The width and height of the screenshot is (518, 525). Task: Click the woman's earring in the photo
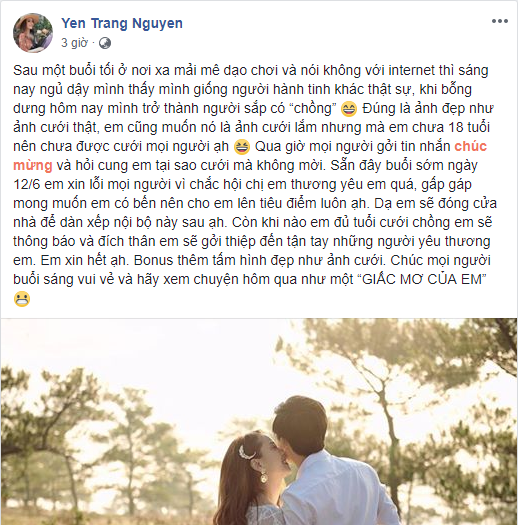264,476
